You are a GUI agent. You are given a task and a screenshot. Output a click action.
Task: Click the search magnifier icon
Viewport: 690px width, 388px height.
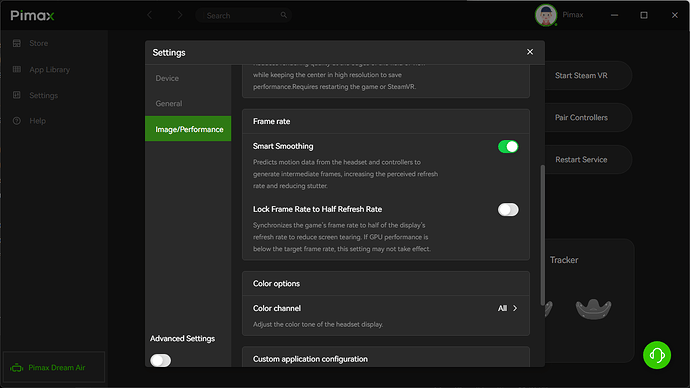pos(283,15)
